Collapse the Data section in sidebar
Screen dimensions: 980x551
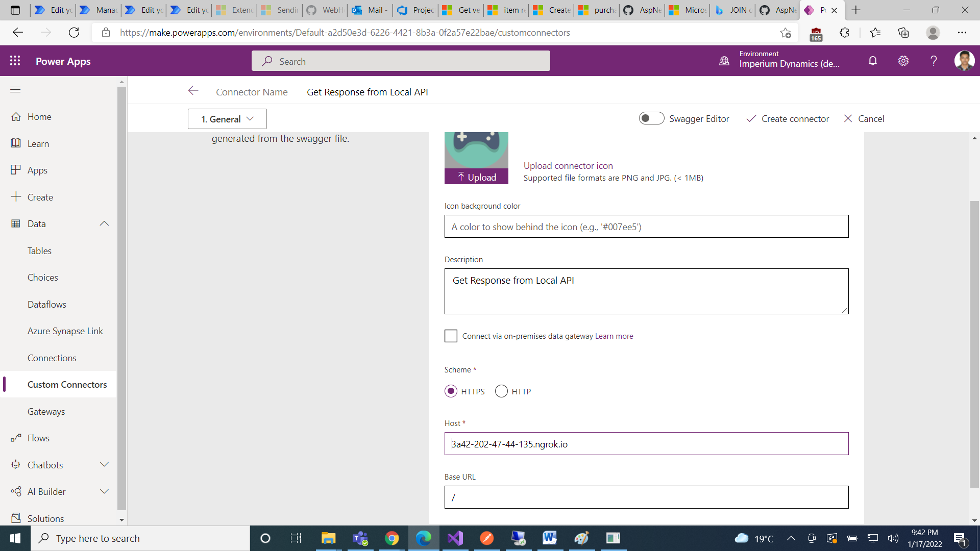[x=104, y=223]
